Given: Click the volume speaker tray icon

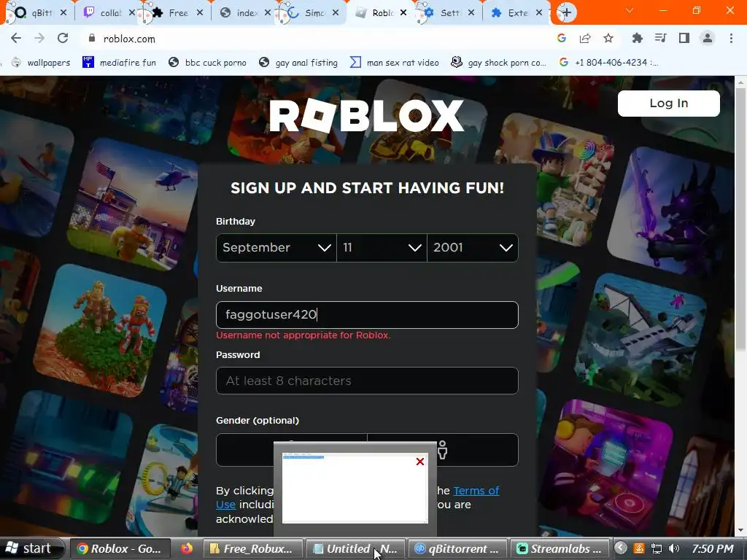Looking at the screenshot, I should [674, 548].
